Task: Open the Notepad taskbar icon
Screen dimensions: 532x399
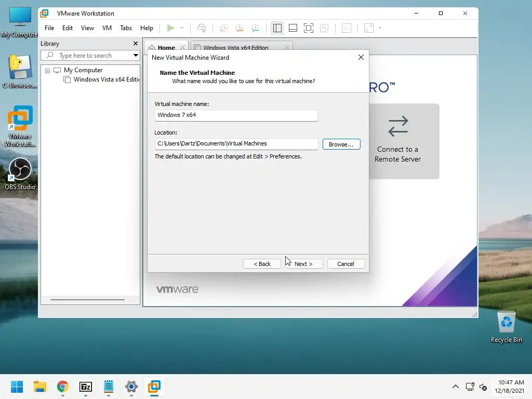Action: (x=109, y=387)
